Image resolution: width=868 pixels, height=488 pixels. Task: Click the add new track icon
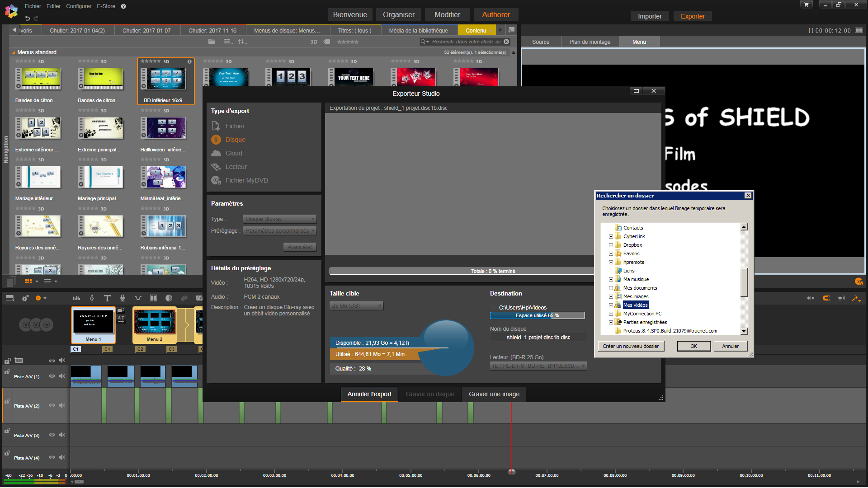(19, 360)
